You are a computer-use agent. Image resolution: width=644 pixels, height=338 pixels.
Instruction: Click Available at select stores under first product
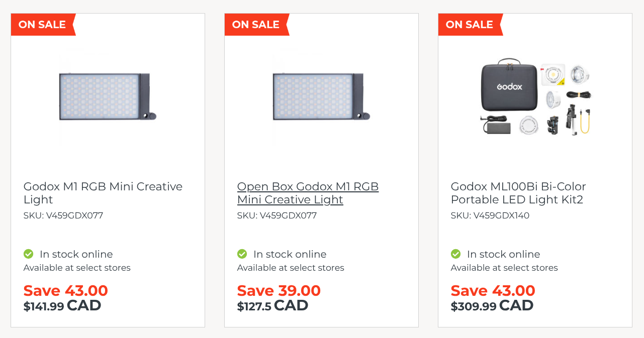click(x=77, y=268)
